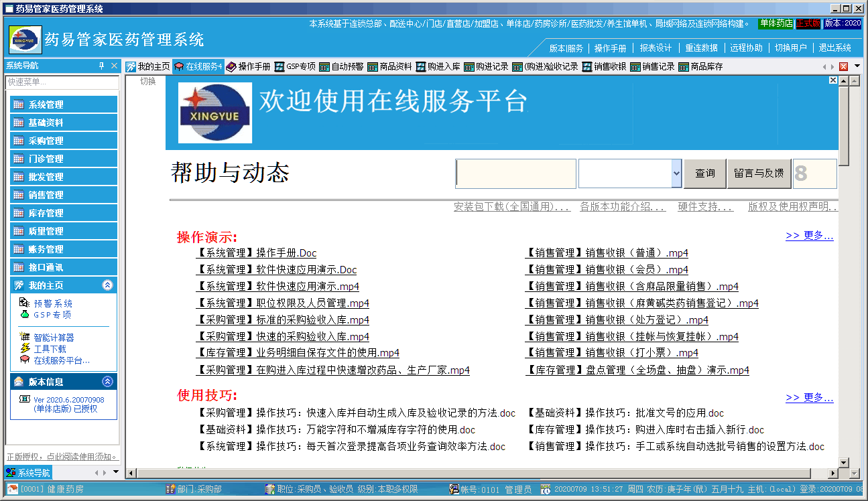Screen dimensions: 868x501
Task: Switch to the 操作手册 tab
Action: (x=248, y=66)
